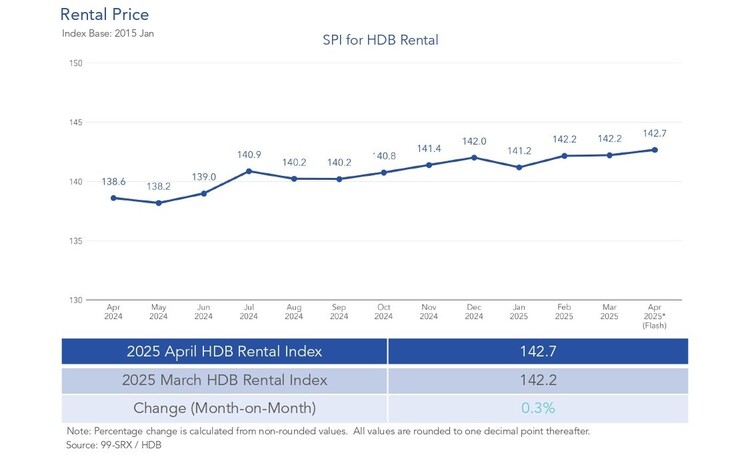Select the 'Apr 2024' x-axis label
The height and width of the screenshot is (455, 750).
click(113, 311)
